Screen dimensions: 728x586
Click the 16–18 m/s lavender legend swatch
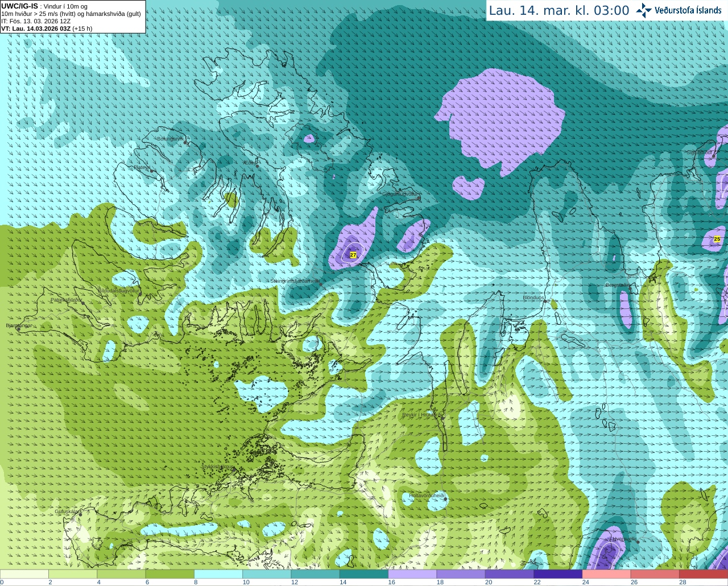click(x=412, y=574)
